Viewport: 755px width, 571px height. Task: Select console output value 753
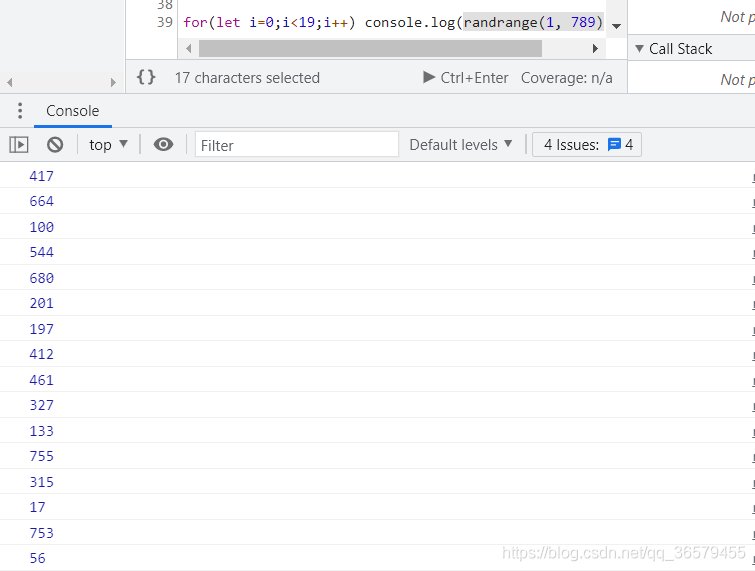tap(41, 533)
